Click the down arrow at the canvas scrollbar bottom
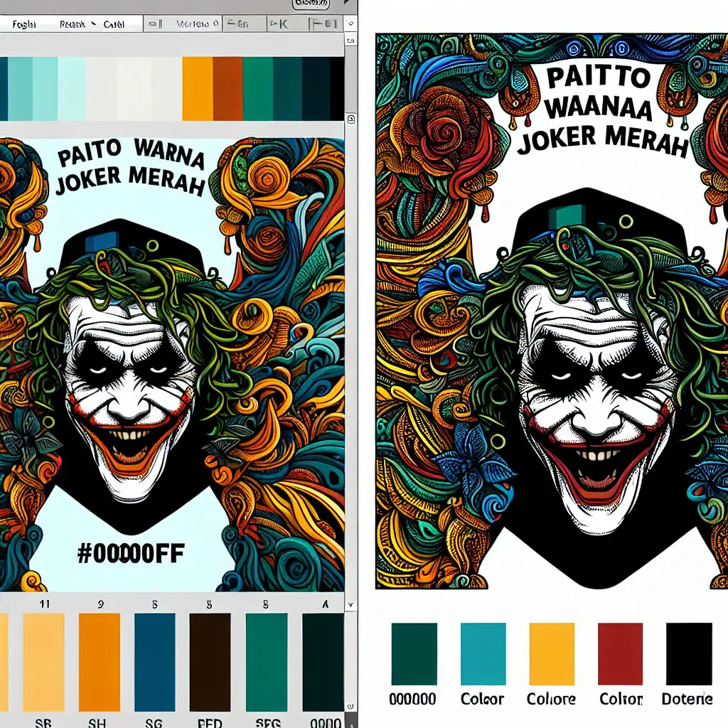The height and width of the screenshot is (728, 728). [350, 605]
